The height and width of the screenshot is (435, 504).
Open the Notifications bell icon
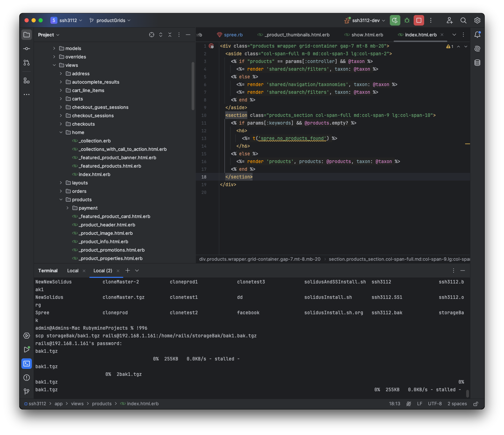pyautogui.click(x=477, y=35)
